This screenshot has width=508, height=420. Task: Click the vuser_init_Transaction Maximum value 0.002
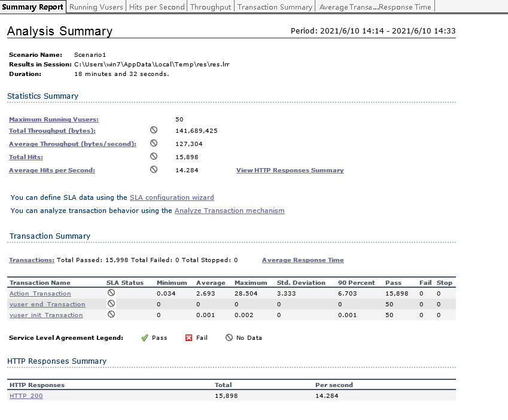(x=244, y=315)
